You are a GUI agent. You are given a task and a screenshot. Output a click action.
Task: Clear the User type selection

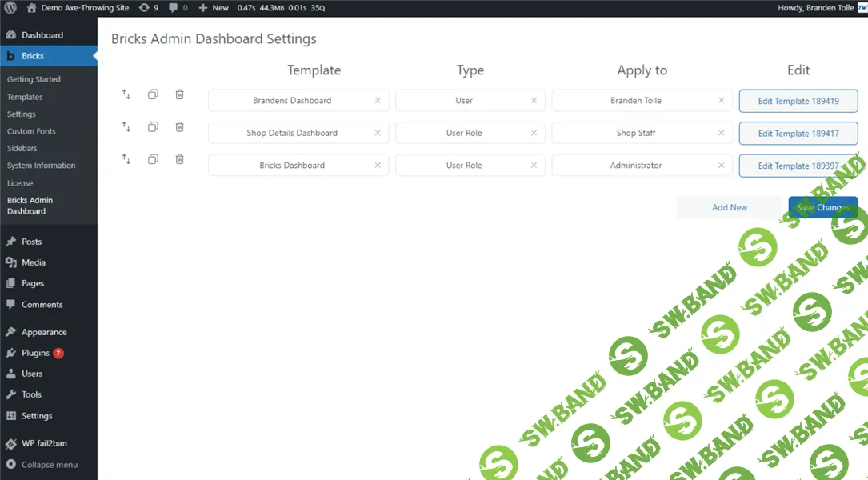(534, 101)
